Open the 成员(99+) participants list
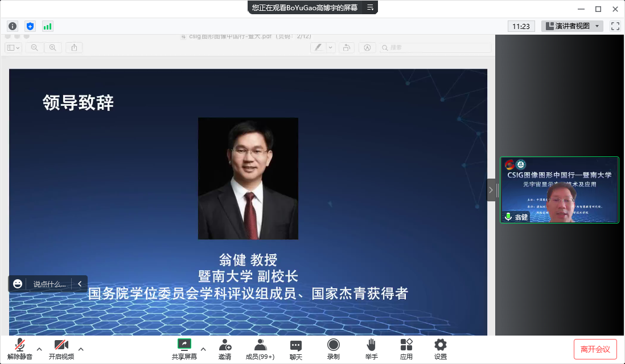Viewport: 625px width, 364px height. pyautogui.click(x=260, y=349)
